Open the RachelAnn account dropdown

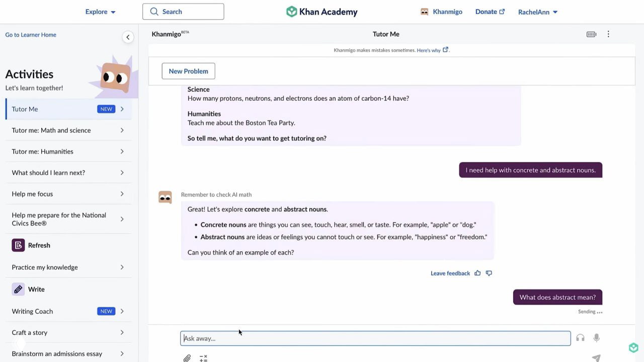click(537, 12)
